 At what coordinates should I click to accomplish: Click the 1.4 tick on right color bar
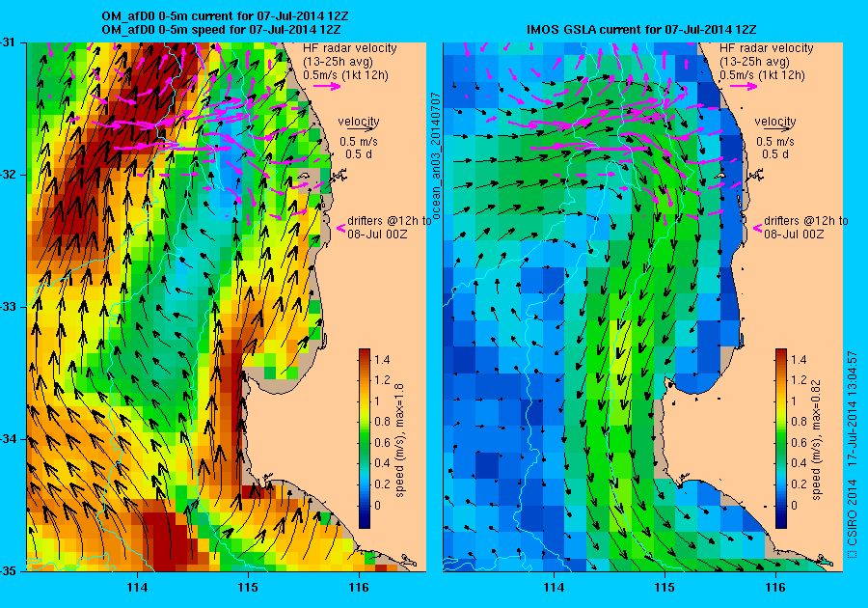point(799,359)
